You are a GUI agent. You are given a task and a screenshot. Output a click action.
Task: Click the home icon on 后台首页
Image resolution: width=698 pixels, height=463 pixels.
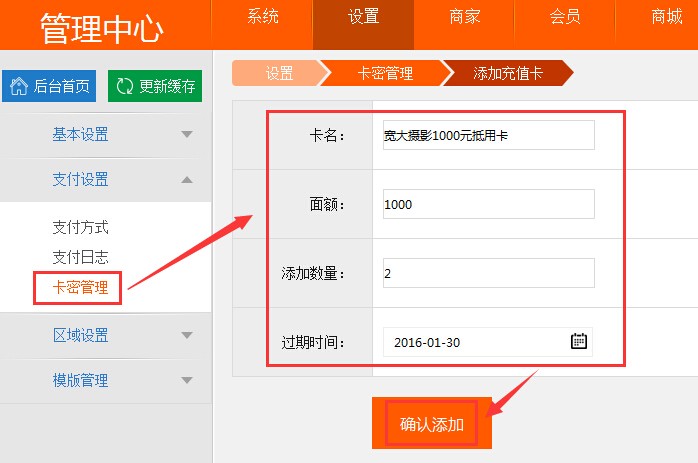[19, 86]
